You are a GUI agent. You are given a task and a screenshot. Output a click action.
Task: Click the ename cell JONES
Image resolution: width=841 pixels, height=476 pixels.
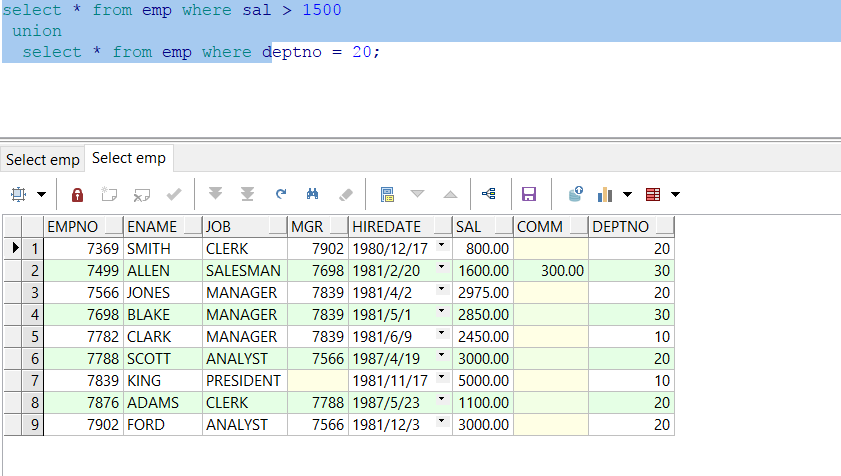(163, 292)
